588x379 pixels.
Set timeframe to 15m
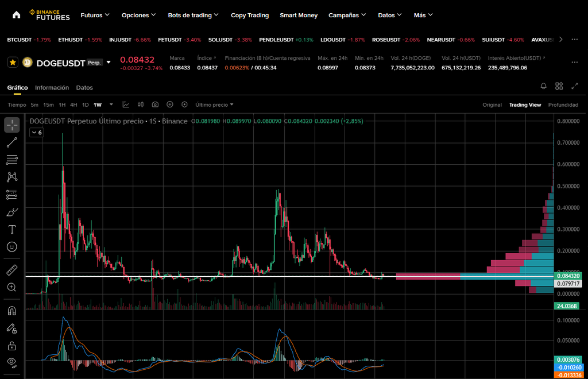[x=48, y=105]
